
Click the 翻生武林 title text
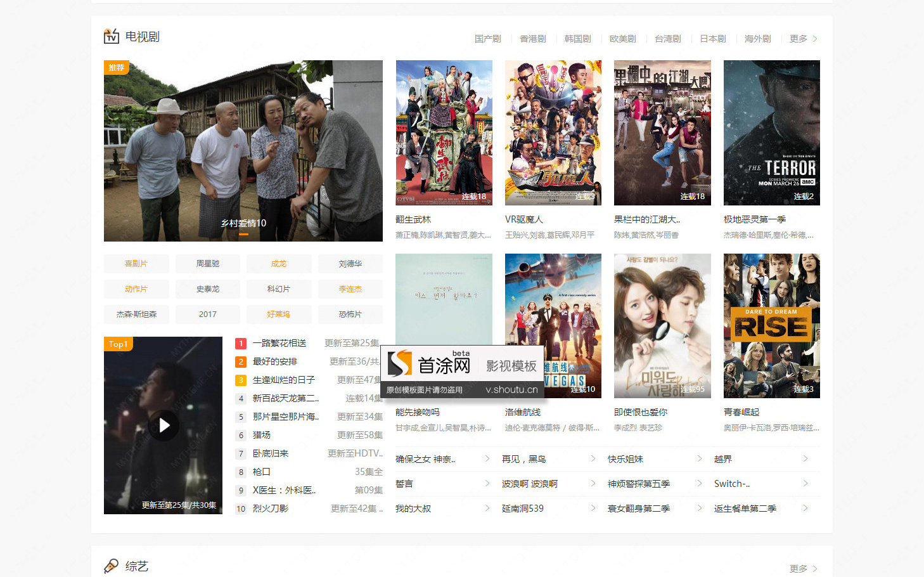413,219
